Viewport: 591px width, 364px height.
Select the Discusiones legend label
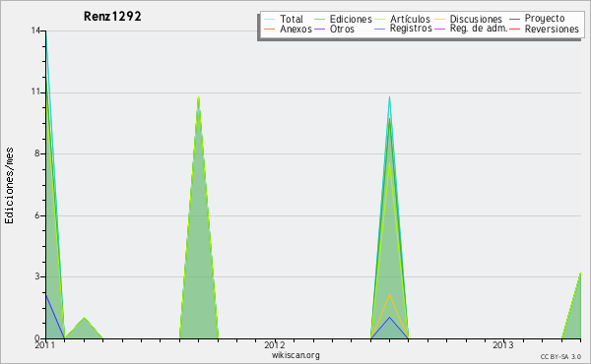coord(476,19)
